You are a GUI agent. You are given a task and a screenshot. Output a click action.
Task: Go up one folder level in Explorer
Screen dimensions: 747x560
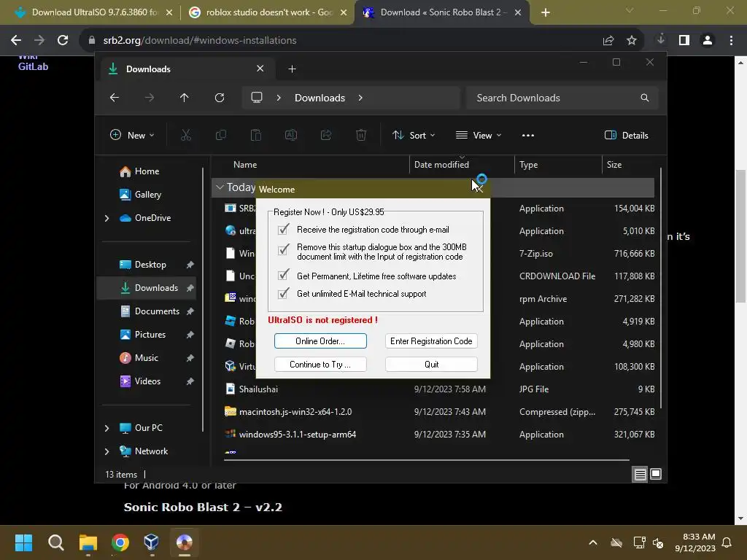click(x=185, y=98)
